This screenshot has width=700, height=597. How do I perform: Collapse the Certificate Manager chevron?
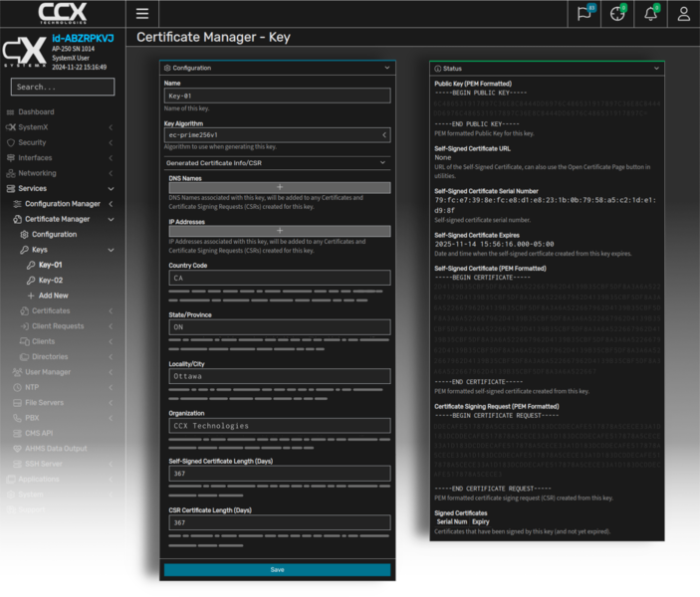click(111, 219)
